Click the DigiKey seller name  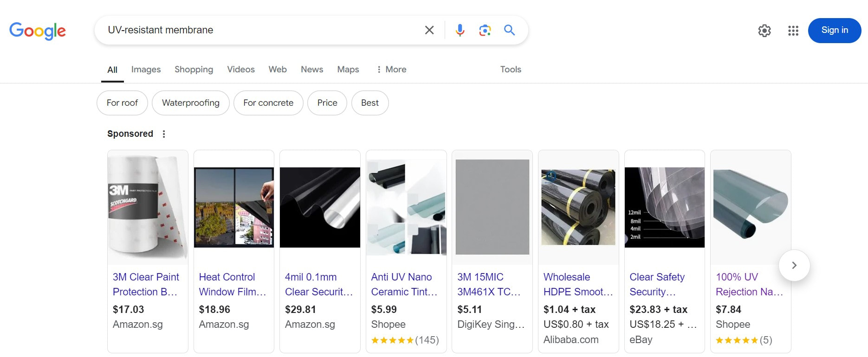tap(491, 325)
